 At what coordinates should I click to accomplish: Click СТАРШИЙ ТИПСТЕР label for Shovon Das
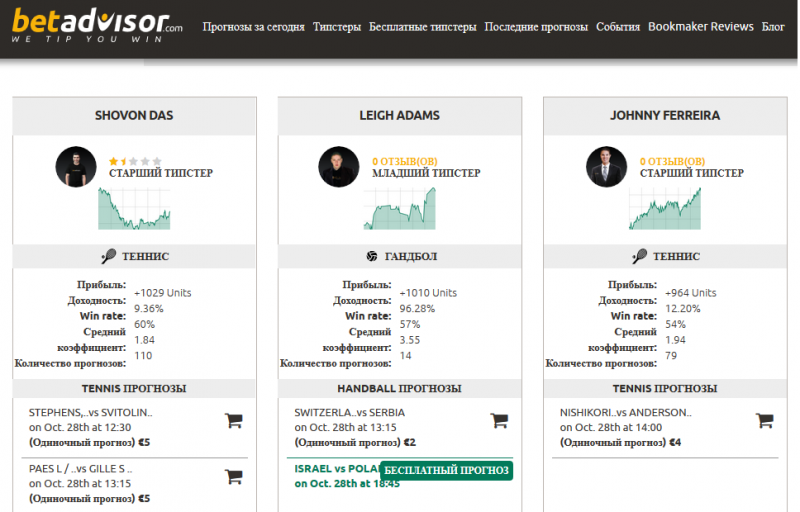pos(161,173)
